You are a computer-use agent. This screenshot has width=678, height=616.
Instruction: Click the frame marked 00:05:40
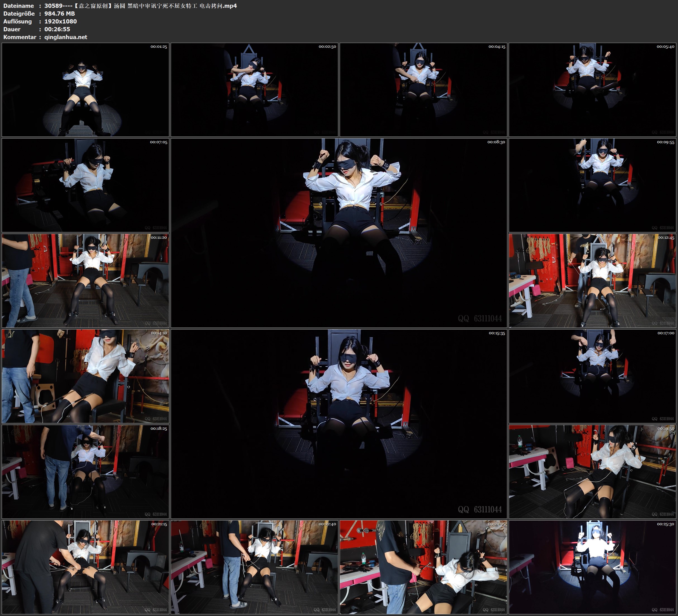point(592,89)
